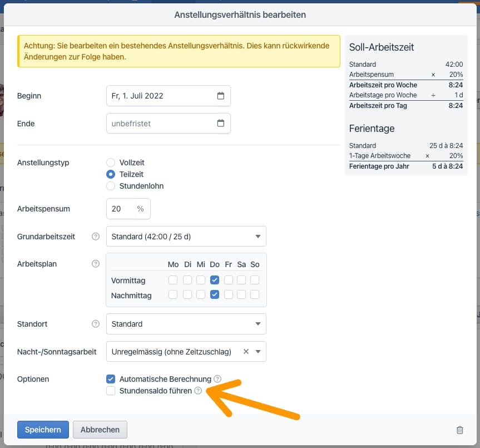The height and width of the screenshot is (448, 480).
Task: Check Nachmittag for Friday (Fr)
Action: (x=229, y=294)
